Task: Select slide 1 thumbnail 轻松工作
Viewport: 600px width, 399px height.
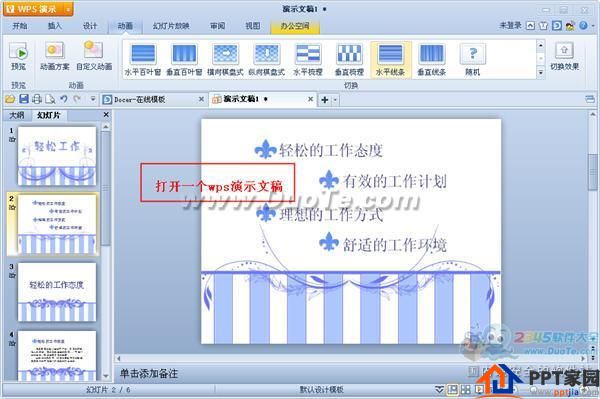Action: [57, 156]
